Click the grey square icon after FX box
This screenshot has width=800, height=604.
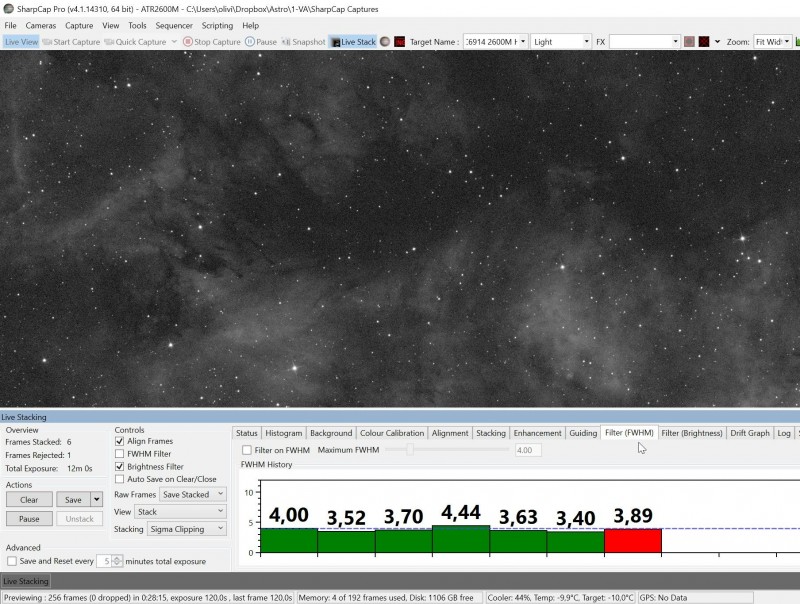click(689, 42)
